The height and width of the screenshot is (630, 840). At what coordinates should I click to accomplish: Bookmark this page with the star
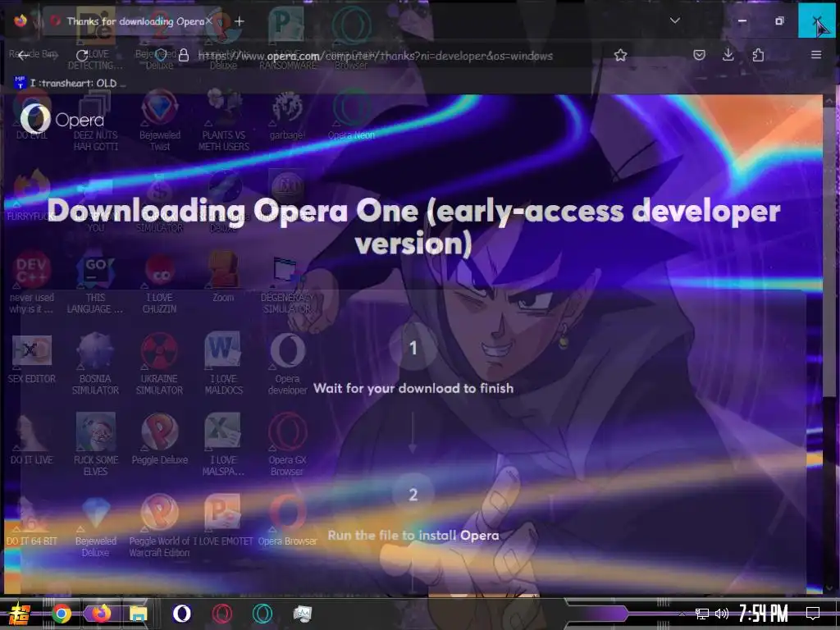(620, 55)
